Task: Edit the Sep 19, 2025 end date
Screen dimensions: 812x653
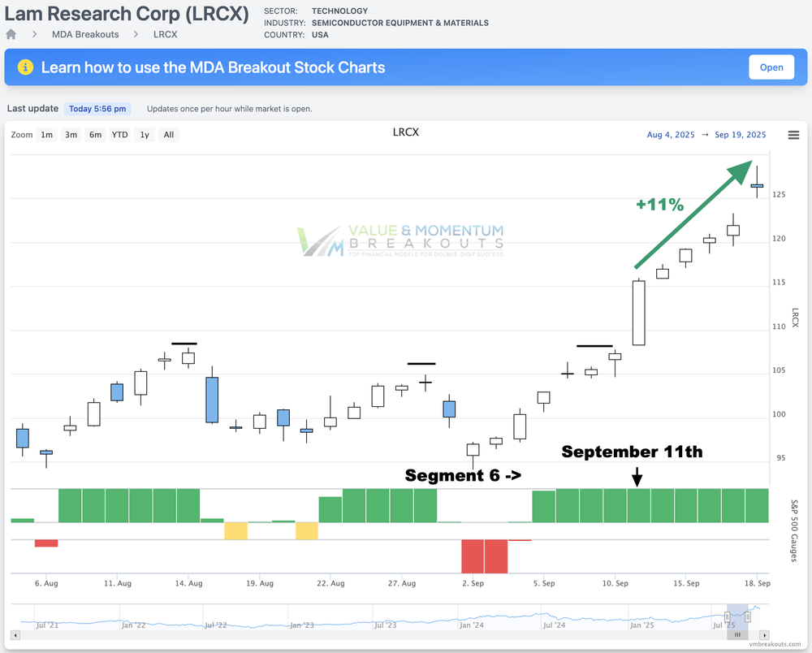Action: pyautogui.click(x=740, y=135)
